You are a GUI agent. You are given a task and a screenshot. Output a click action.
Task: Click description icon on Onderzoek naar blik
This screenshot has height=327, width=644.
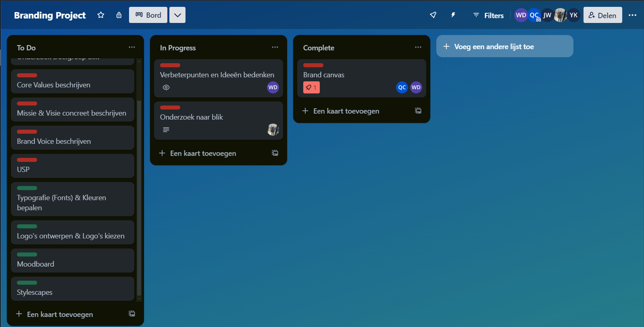(166, 130)
